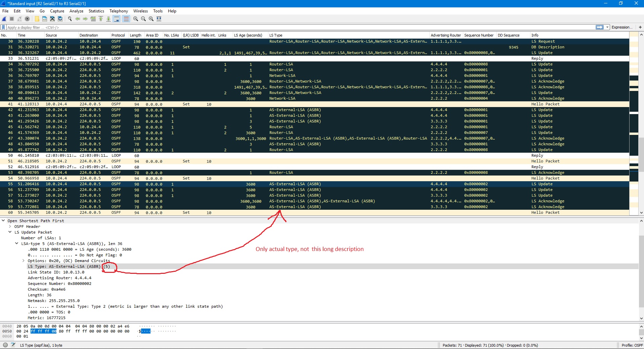
Task: Jump to the first packet
Action: pos(101,19)
